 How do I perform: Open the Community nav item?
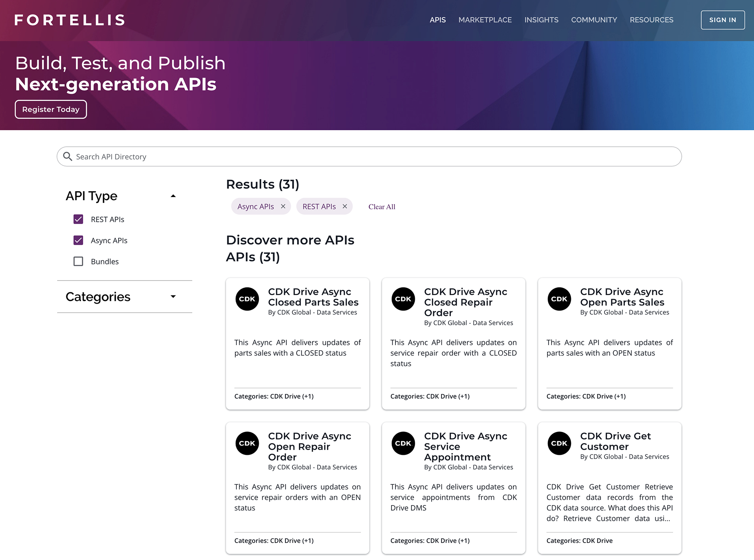tap(594, 20)
